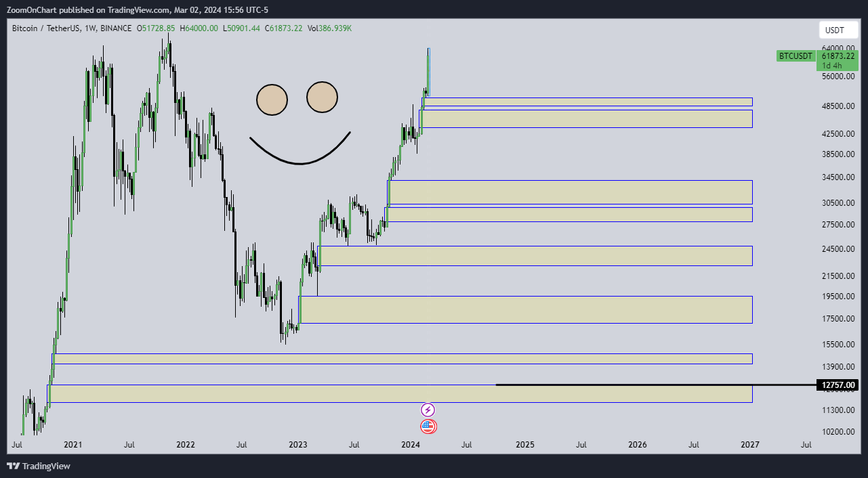868x478 pixels.
Task: Click the 17500.00 price axis label
Action: [838, 319]
